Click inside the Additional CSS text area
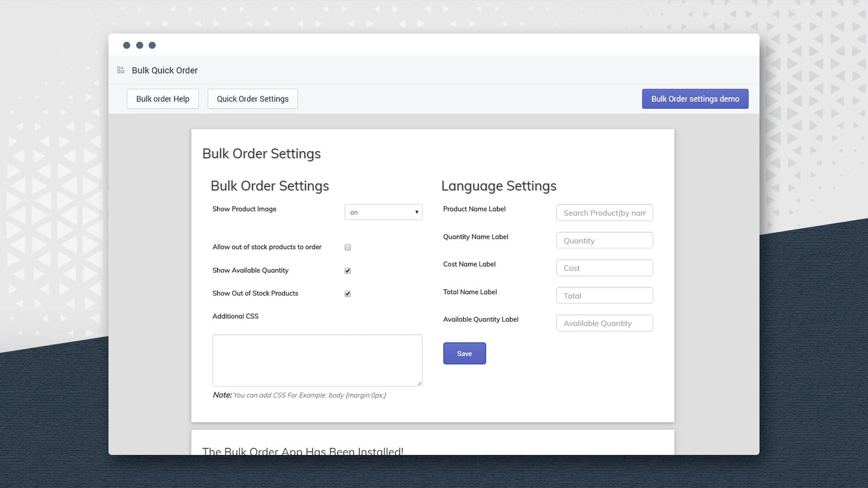868x488 pixels. pos(317,360)
